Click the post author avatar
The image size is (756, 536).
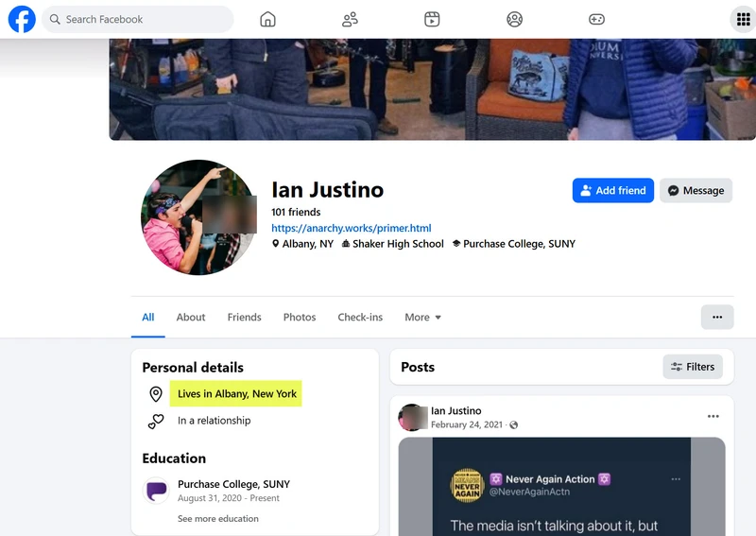413,417
